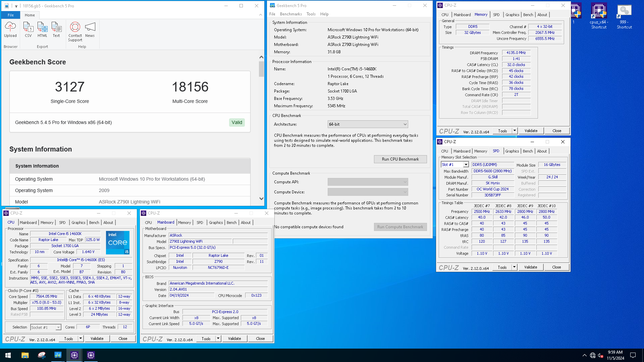This screenshot has height=362, width=644.
Task: Click the scroll down arrow in results window
Action: tap(261, 199)
